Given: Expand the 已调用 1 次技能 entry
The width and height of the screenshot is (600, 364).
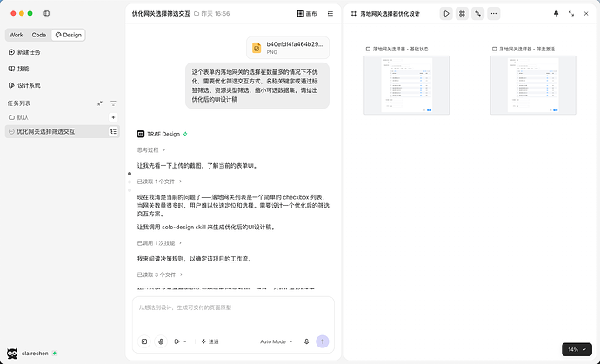Looking at the screenshot, I should click(x=159, y=243).
